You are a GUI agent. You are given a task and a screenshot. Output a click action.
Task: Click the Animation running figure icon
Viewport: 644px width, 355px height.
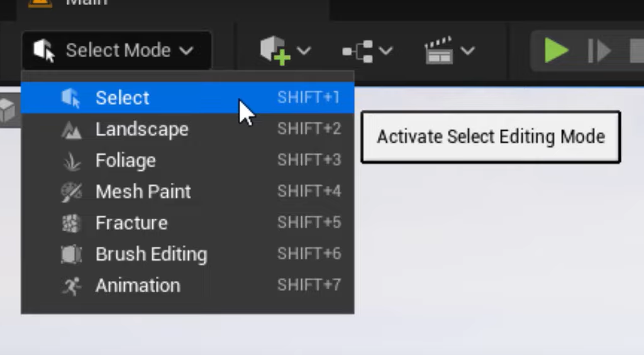(x=72, y=286)
